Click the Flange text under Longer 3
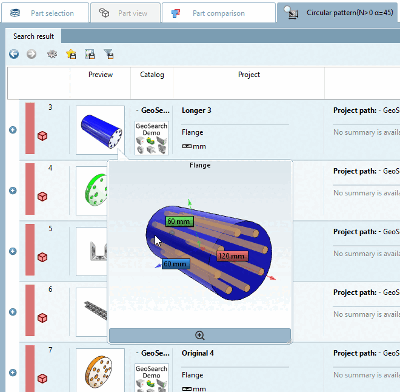 coord(192,132)
